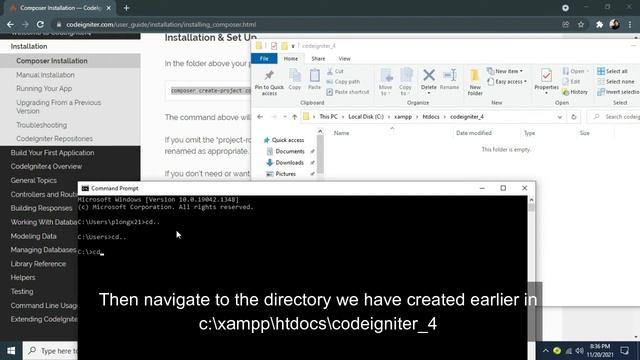The width and height of the screenshot is (640, 360).
Task: Click the Copy to icon
Action: (406, 76)
